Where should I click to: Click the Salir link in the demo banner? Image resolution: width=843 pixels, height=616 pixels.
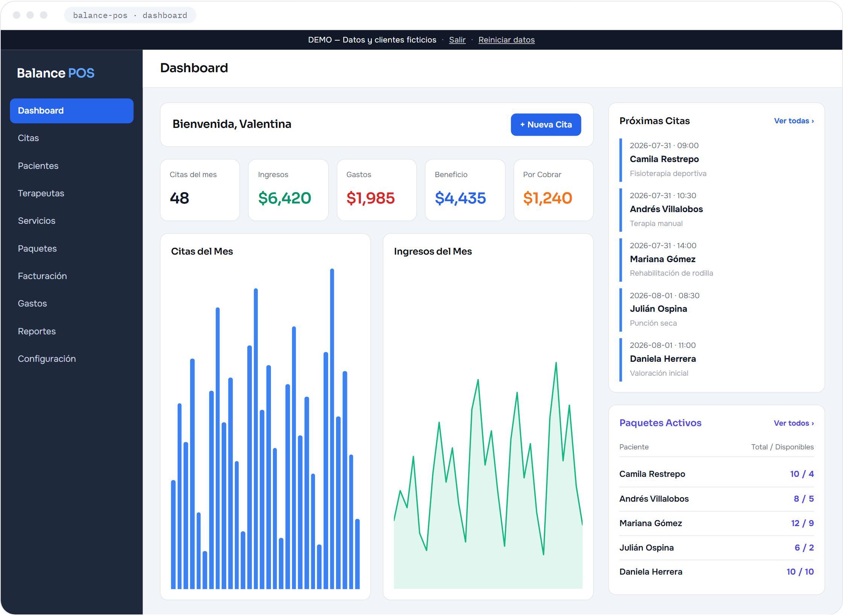457,40
